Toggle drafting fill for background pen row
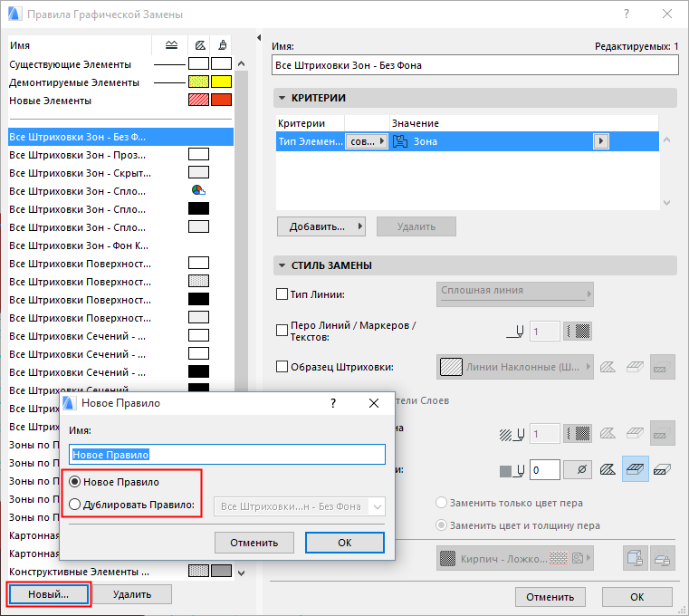 (608, 469)
